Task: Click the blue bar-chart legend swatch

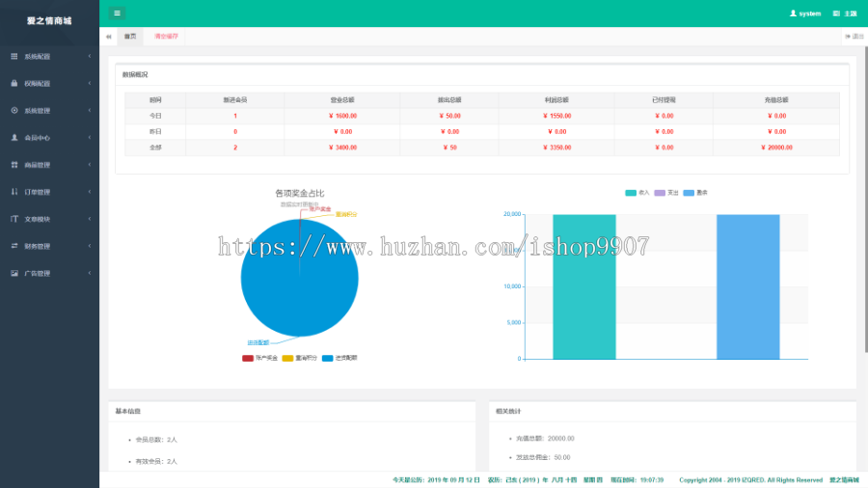Action: point(689,193)
